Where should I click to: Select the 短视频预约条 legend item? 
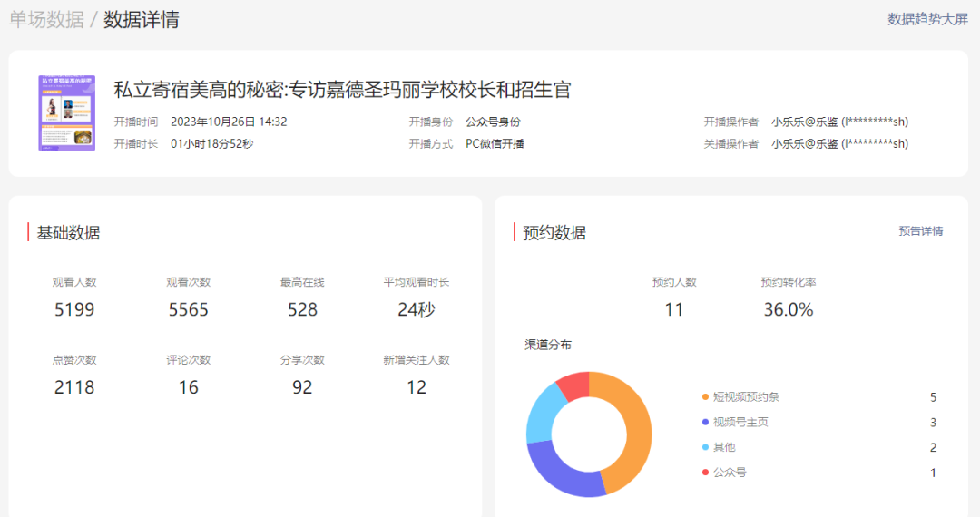(740, 397)
